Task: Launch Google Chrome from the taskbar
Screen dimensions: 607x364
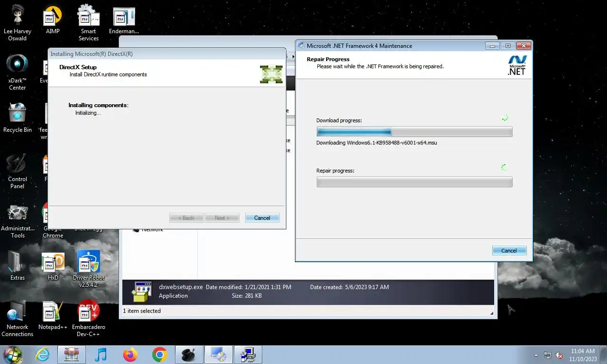Action: click(160, 355)
